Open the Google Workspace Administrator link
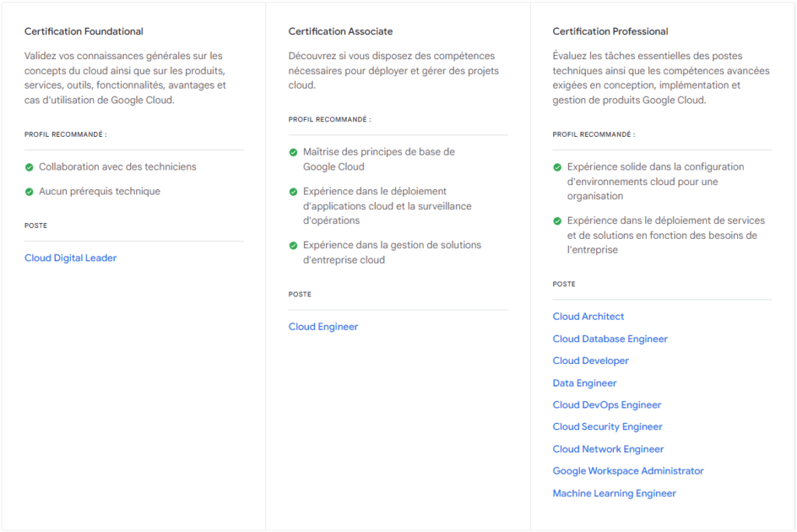This screenshot has width=797, height=532. (627, 471)
